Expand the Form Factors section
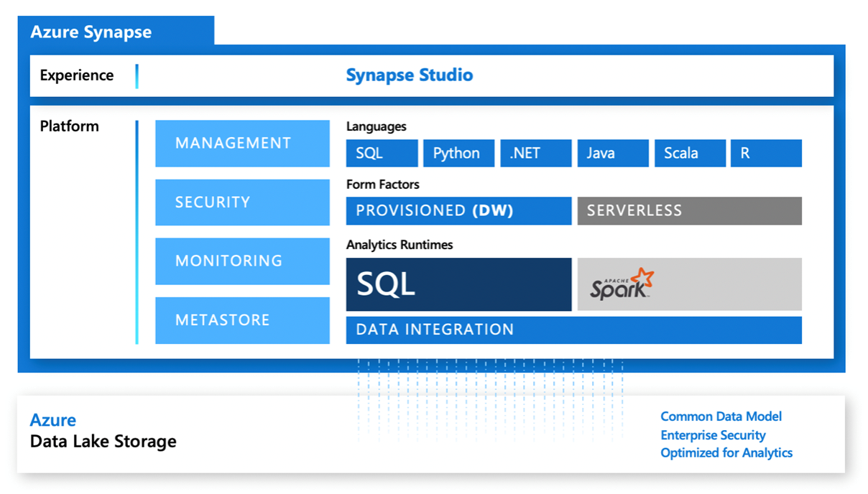 [383, 185]
